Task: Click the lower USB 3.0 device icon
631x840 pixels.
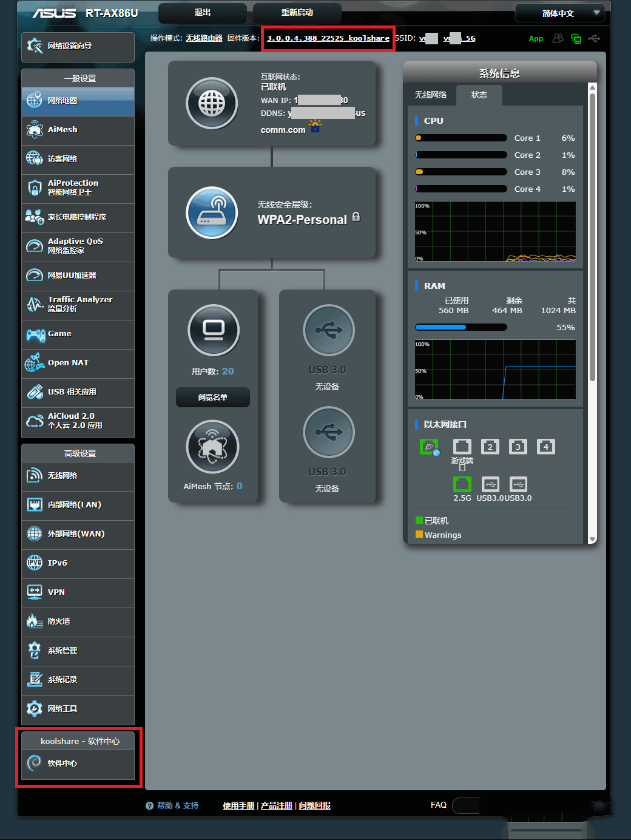Action: [329, 432]
